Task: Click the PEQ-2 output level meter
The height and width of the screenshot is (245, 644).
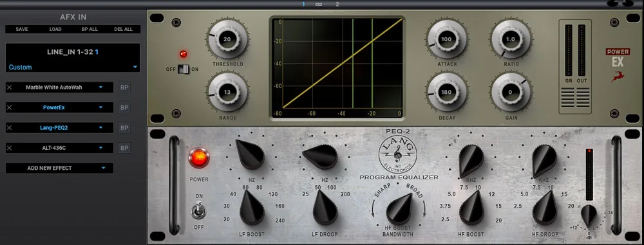Action: [589, 174]
